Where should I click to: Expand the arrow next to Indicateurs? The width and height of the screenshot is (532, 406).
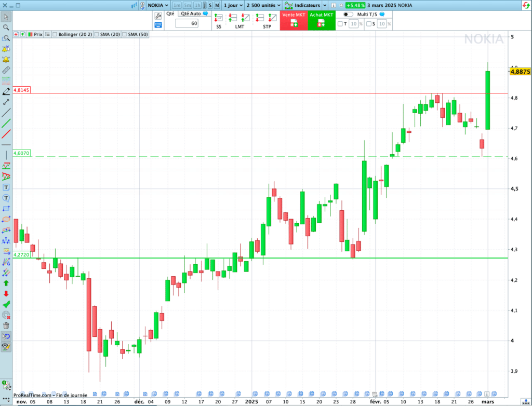pos(325,5)
